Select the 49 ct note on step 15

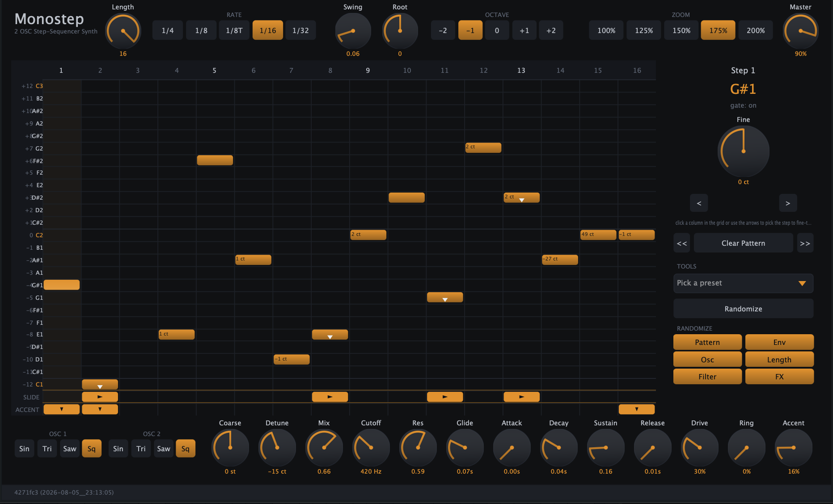(x=598, y=235)
